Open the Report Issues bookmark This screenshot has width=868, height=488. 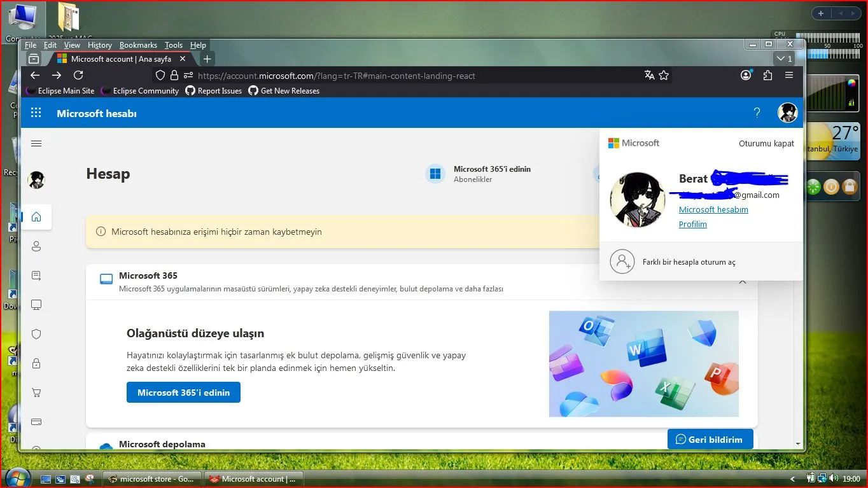[214, 91]
